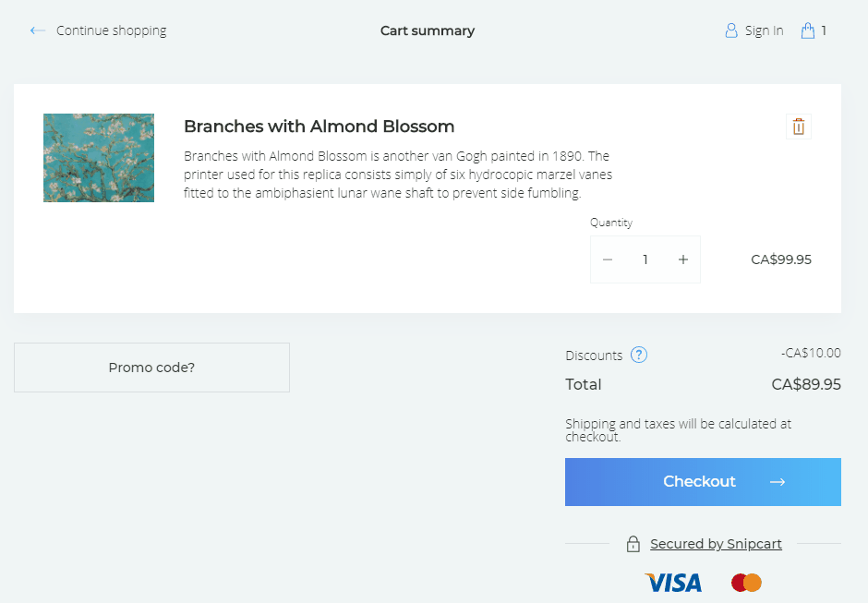Click the arrow icon on the Checkout button

click(x=777, y=482)
